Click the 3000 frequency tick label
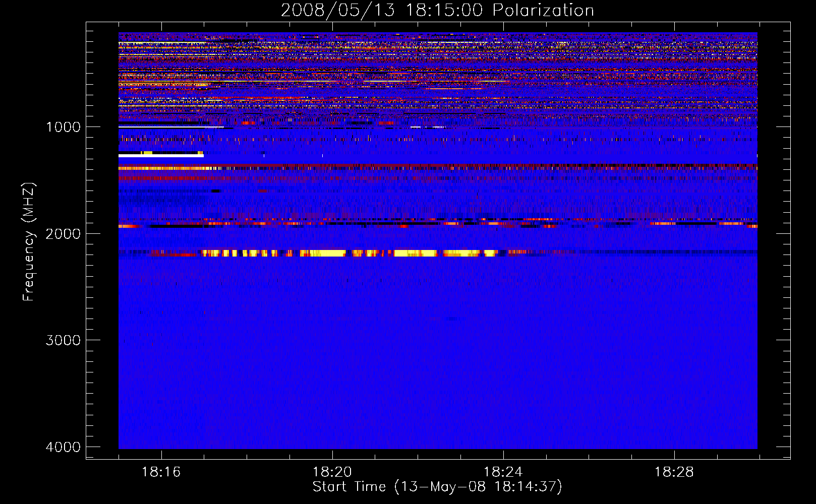816x504 pixels. [63, 340]
